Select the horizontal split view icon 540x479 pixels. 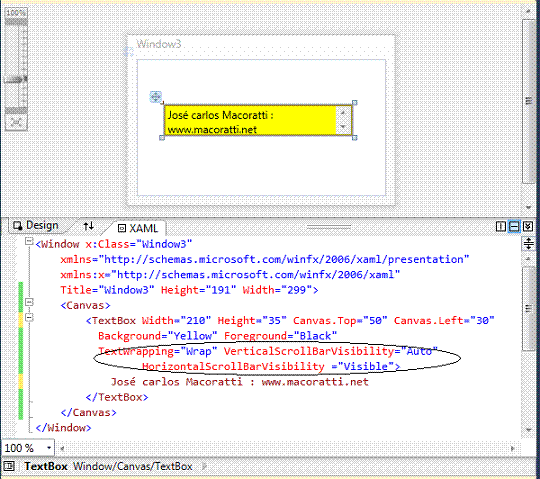[x=514, y=227]
